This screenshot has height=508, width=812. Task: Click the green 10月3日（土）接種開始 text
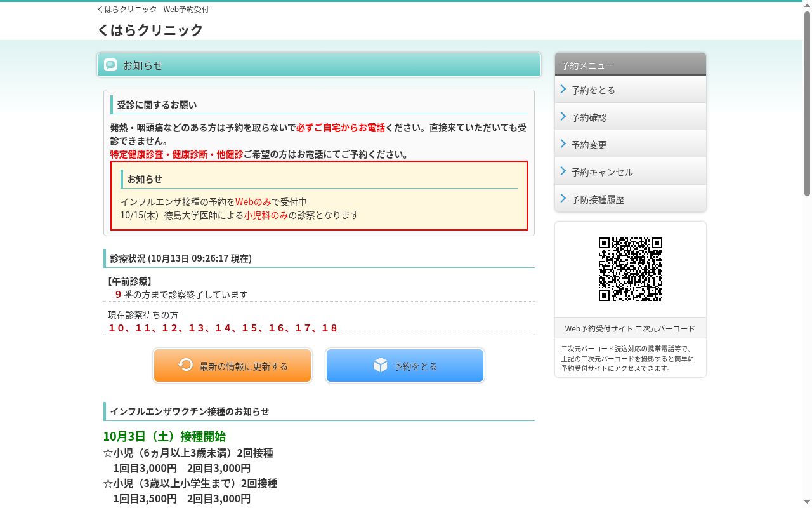[164, 436]
